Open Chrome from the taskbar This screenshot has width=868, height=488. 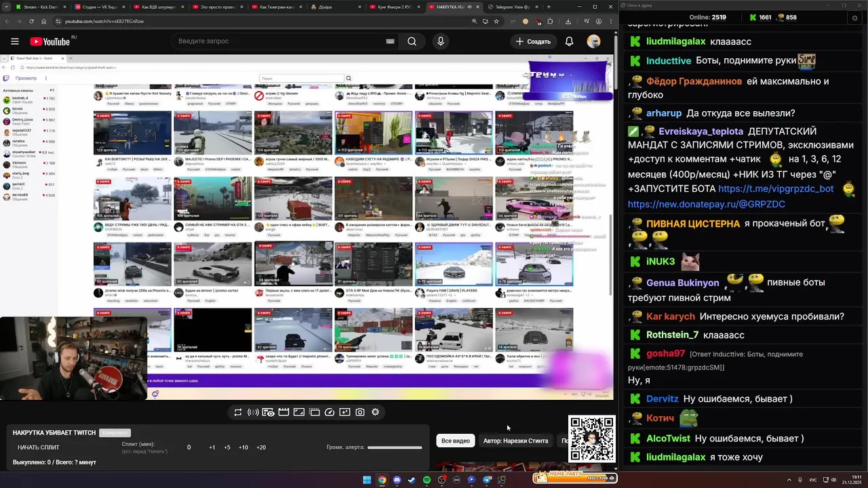click(382, 480)
